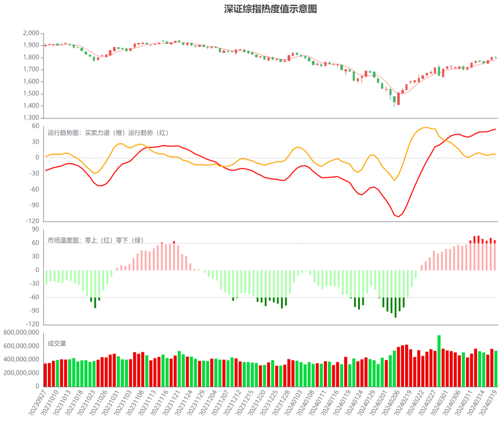504x422 pixels.
Task: Select the 运行趋势图 panel legend label
Action: 108,133
